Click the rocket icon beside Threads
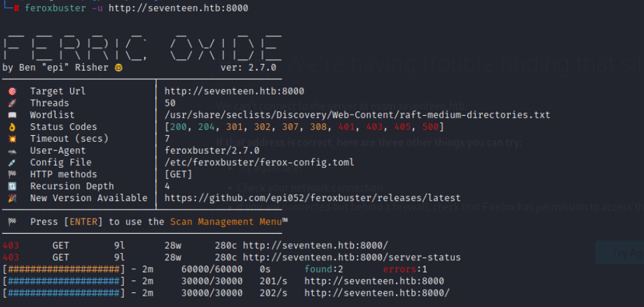Viewport: 644px width, 307px height. (x=12, y=103)
